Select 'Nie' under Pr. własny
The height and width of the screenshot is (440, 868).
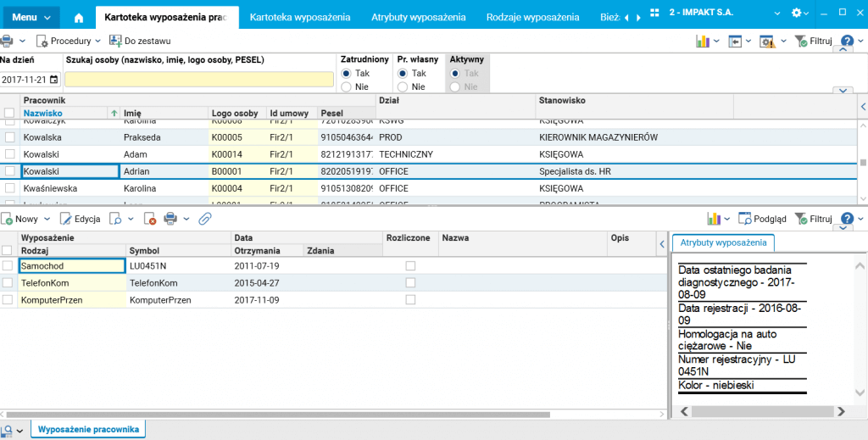[x=403, y=86]
